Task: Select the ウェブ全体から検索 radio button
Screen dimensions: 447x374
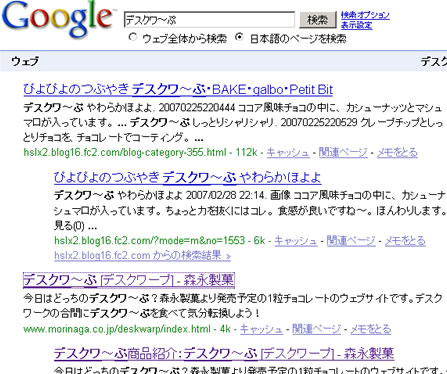Action: point(133,37)
